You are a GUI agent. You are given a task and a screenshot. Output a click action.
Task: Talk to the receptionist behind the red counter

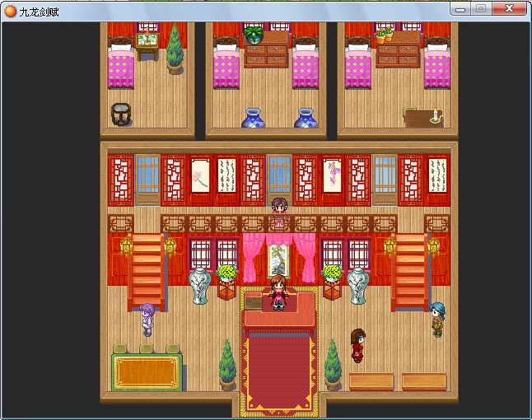[x=278, y=292]
